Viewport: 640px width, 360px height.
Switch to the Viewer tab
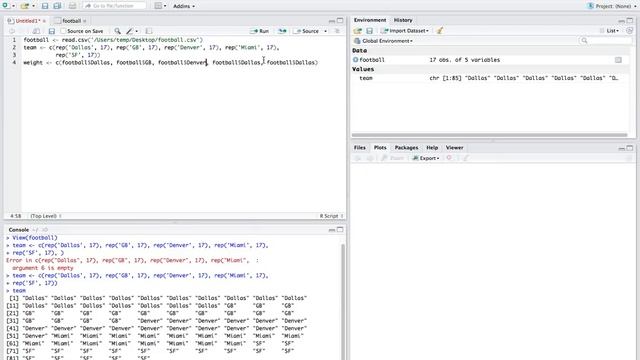pos(454,148)
